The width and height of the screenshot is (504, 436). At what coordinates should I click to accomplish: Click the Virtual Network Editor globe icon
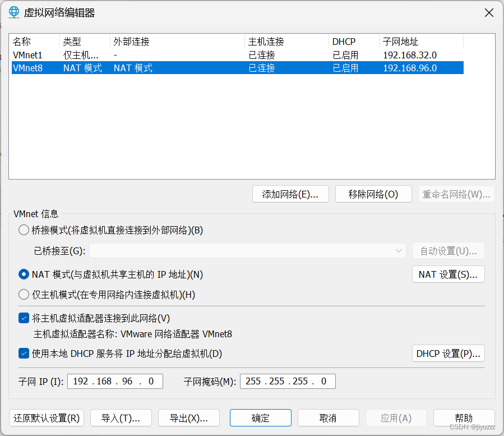coord(14,12)
